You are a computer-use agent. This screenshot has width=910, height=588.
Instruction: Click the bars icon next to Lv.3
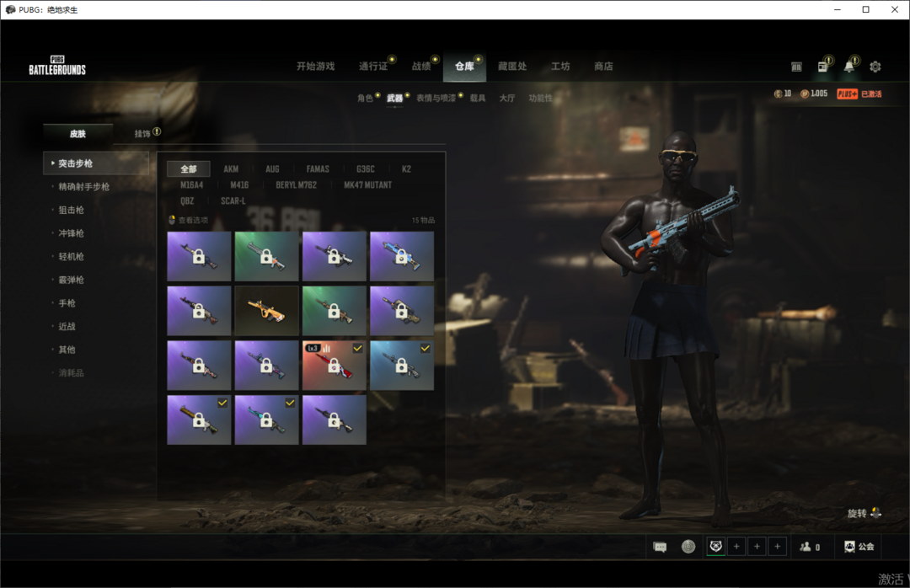click(x=326, y=348)
